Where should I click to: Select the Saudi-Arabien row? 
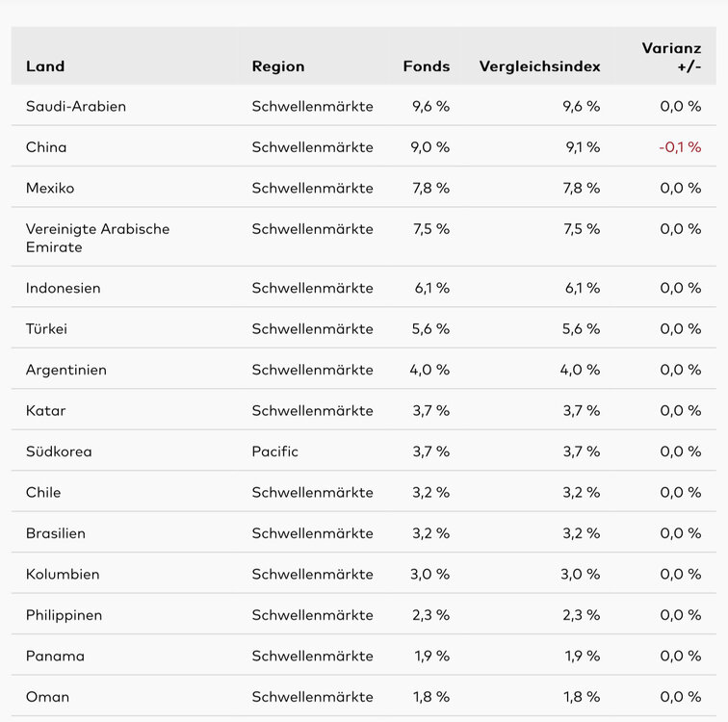[76, 107]
